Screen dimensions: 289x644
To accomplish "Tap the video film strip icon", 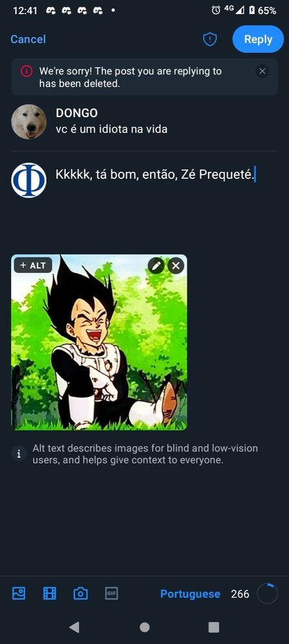I will (50, 594).
